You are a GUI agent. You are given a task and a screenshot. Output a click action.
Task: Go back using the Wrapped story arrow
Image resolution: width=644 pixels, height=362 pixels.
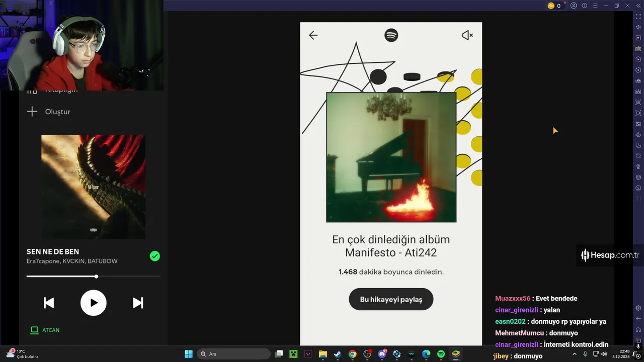click(313, 35)
